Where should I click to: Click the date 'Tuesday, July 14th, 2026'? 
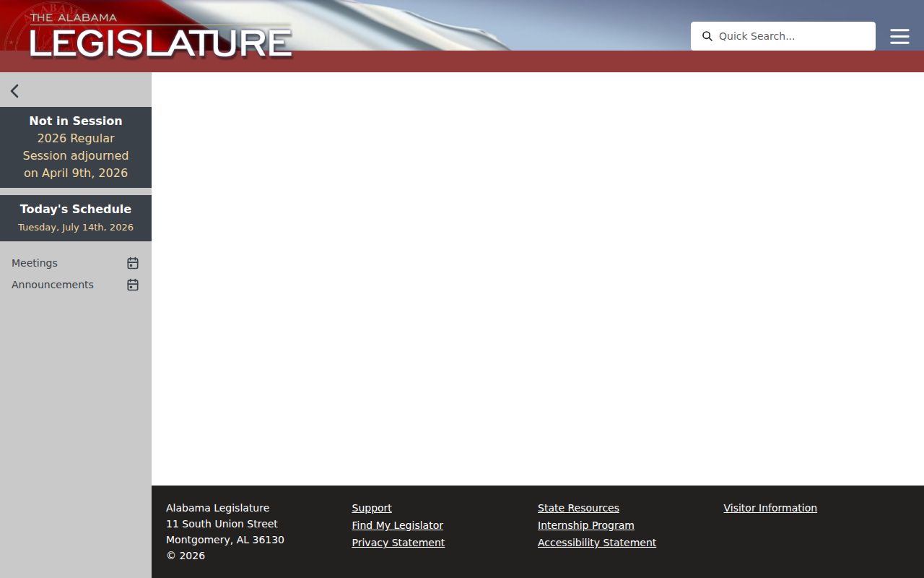[x=76, y=227]
